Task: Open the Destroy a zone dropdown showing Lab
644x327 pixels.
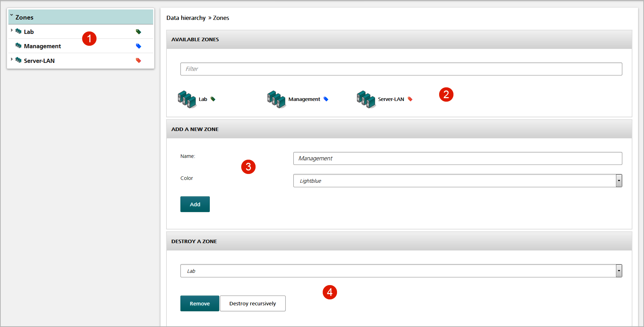Action: click(x=401, y=271)
